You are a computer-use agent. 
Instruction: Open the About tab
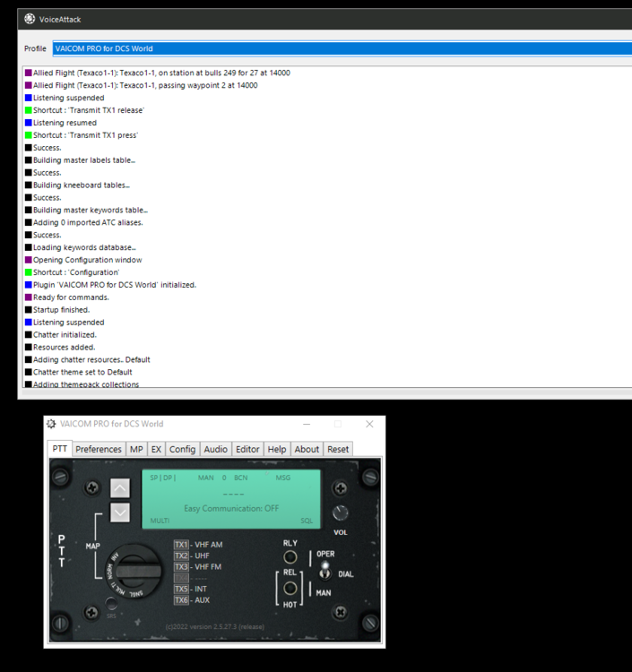(307, 449)
